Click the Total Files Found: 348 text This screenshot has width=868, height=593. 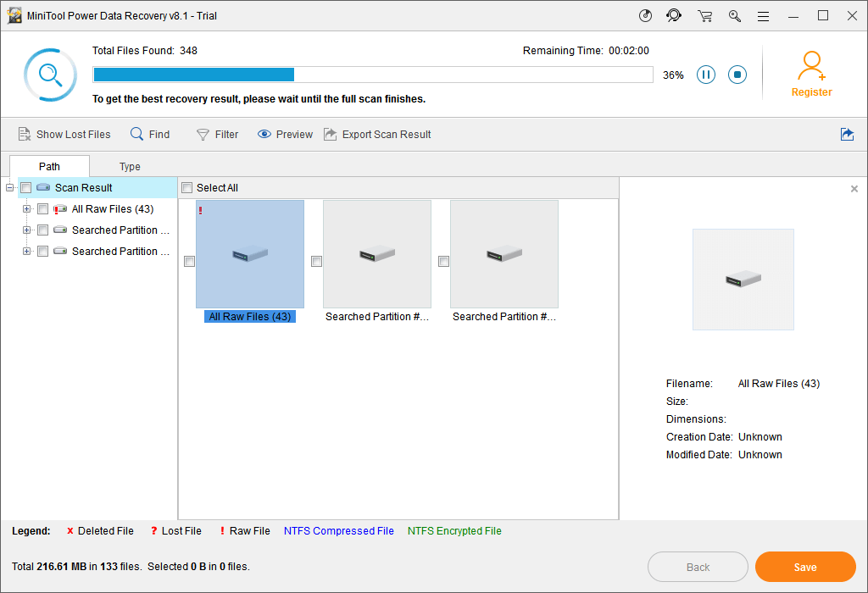point(144,51)
